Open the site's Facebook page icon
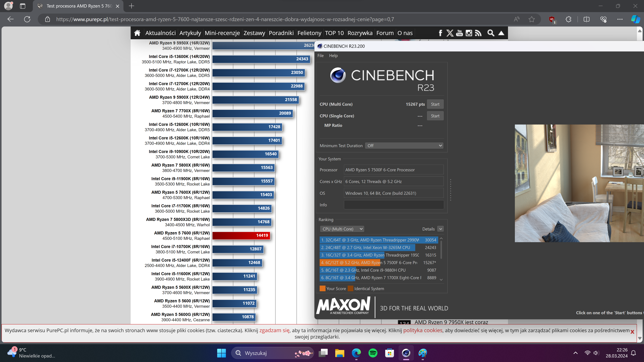This screenshot has width=644, height=362. [x=440, y=33]
